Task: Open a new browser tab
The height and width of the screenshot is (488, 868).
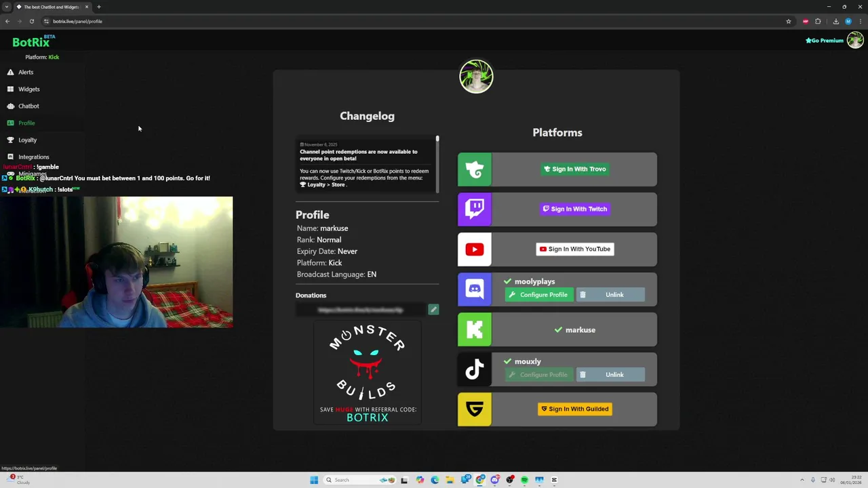Action: (x=99, y=7)
